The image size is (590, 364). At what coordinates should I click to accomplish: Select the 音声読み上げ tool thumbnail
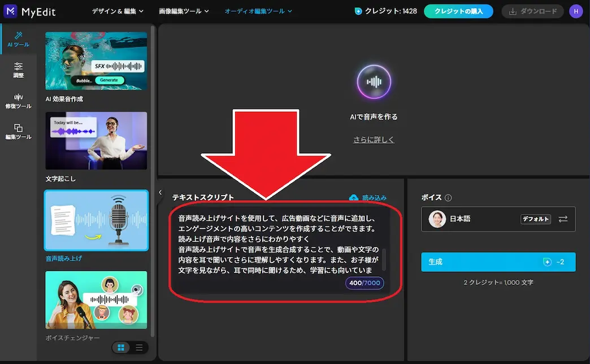coord(96,221)
